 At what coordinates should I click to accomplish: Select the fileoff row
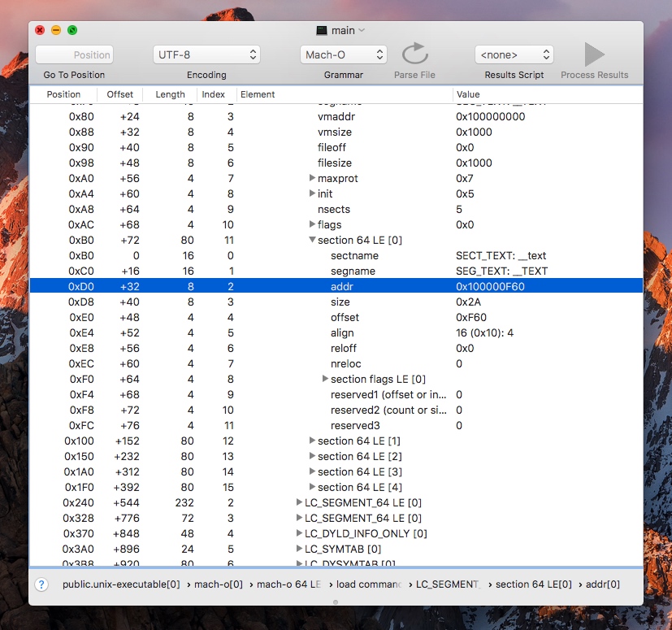[x=336, y=147]
